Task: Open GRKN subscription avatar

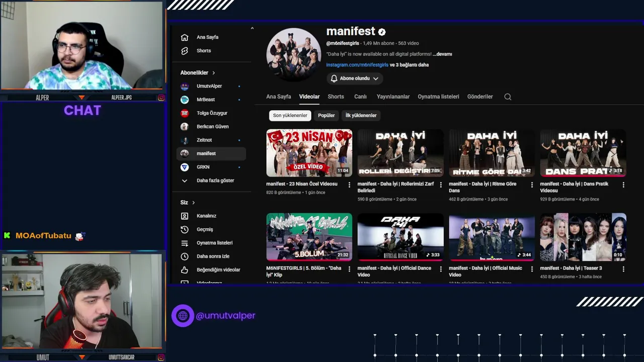Action: pos(185,167)
